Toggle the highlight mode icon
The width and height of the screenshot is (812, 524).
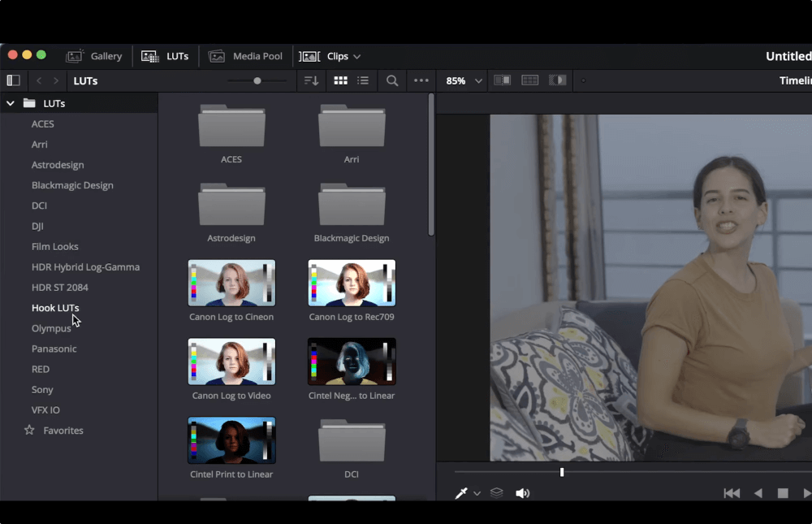[x=557, y=80]
